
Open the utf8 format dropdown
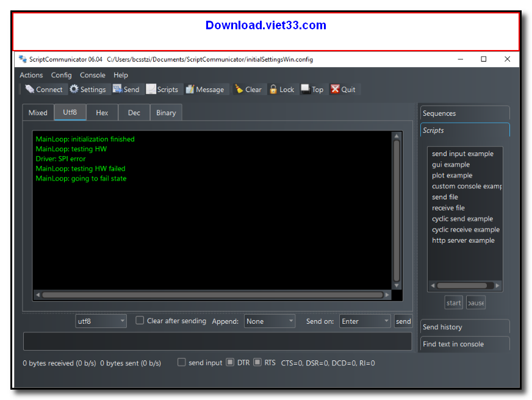[x=100, y=321]
